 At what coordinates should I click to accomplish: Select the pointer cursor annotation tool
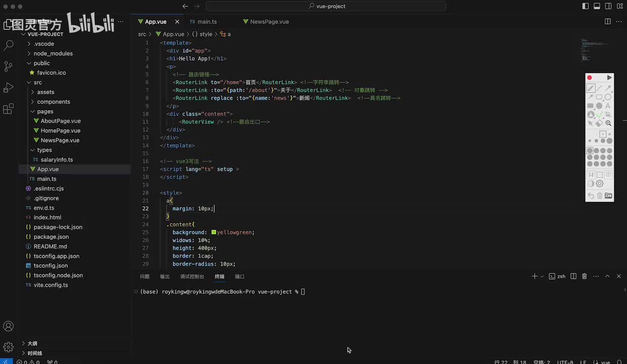[x=590, y=123]
